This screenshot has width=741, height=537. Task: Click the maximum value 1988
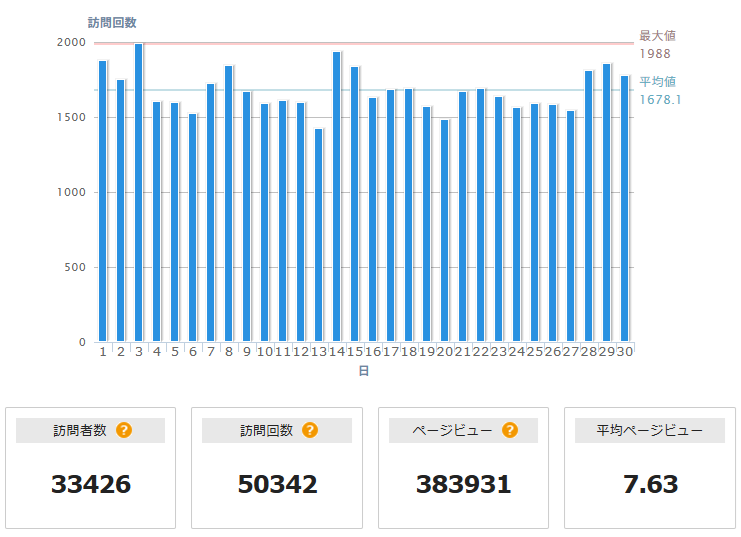(655, 54)
